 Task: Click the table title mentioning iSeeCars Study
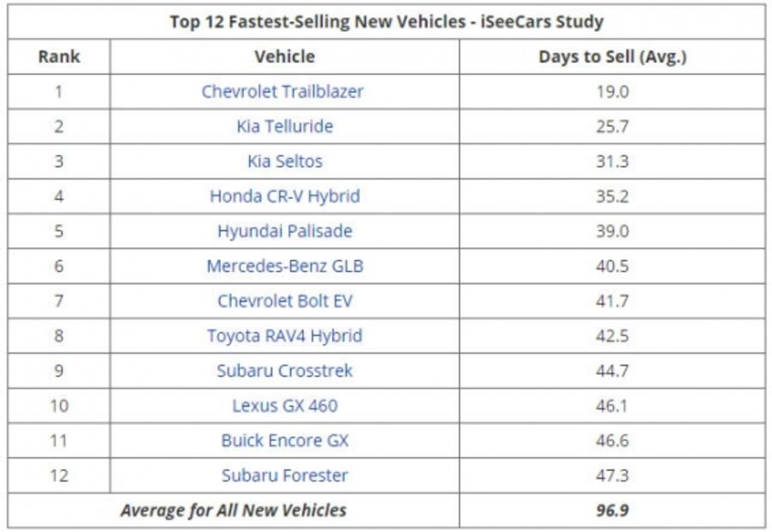tap(386, 21)
